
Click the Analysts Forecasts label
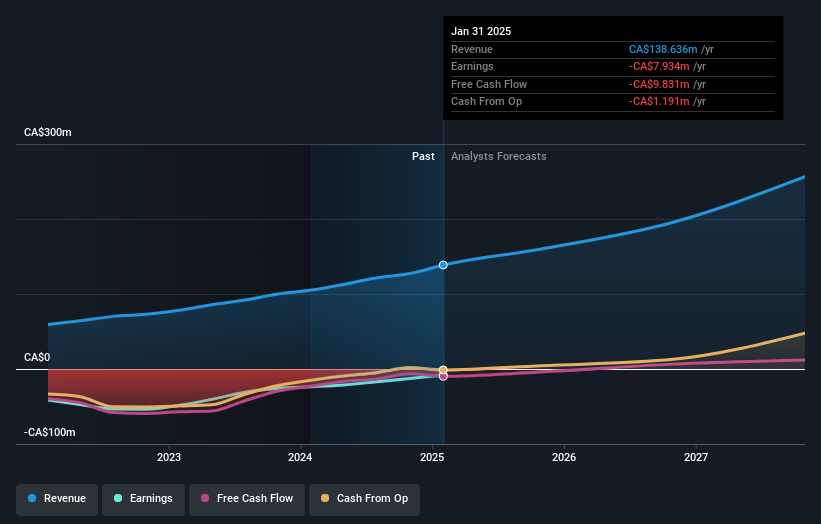tap(498, 156)
